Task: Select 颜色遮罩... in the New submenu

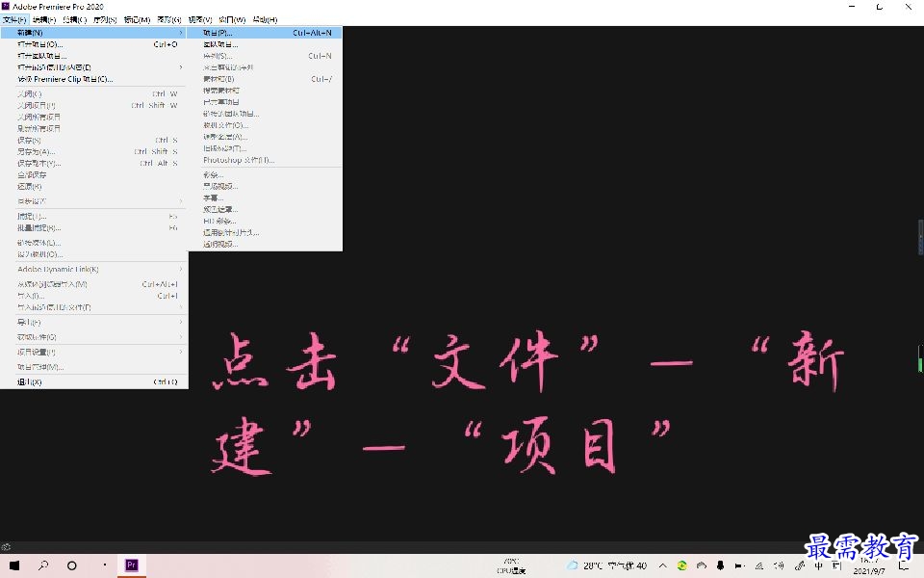Action: (x=265, y=209)
